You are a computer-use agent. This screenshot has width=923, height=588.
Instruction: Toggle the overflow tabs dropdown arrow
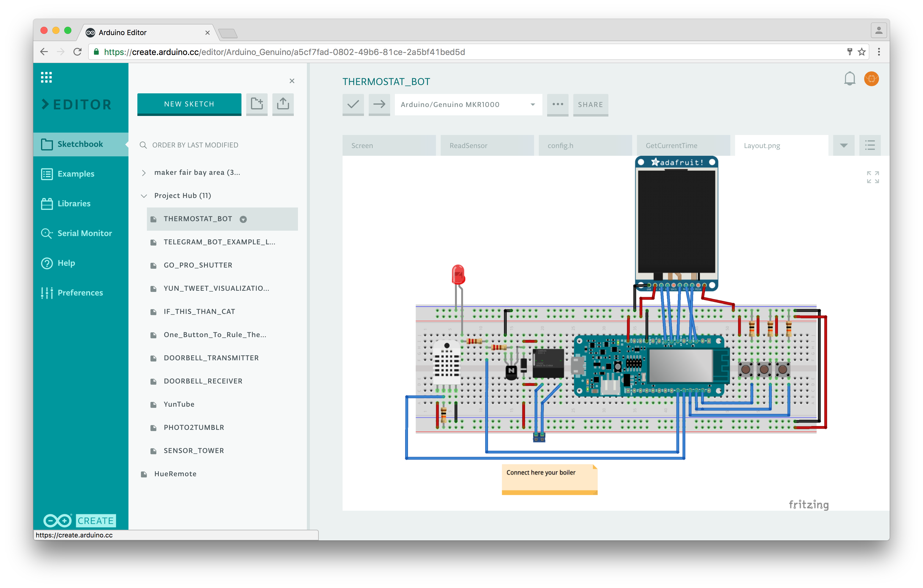tap(844, 145)
